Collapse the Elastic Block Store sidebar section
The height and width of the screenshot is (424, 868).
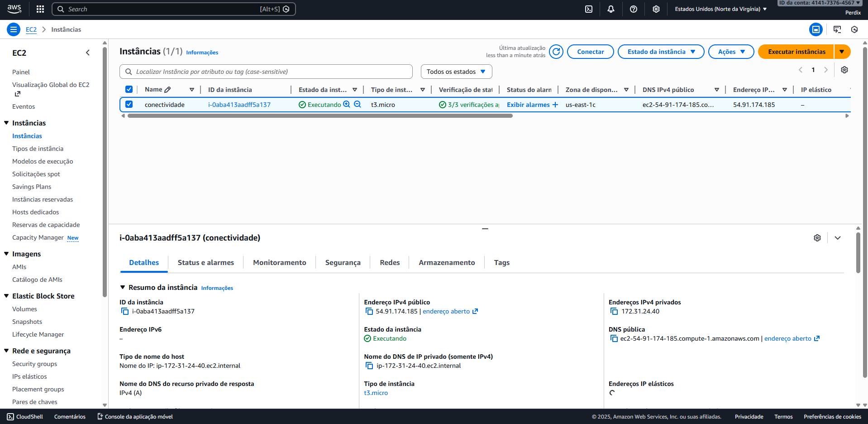pyautogui.click(x=6, y=296)
